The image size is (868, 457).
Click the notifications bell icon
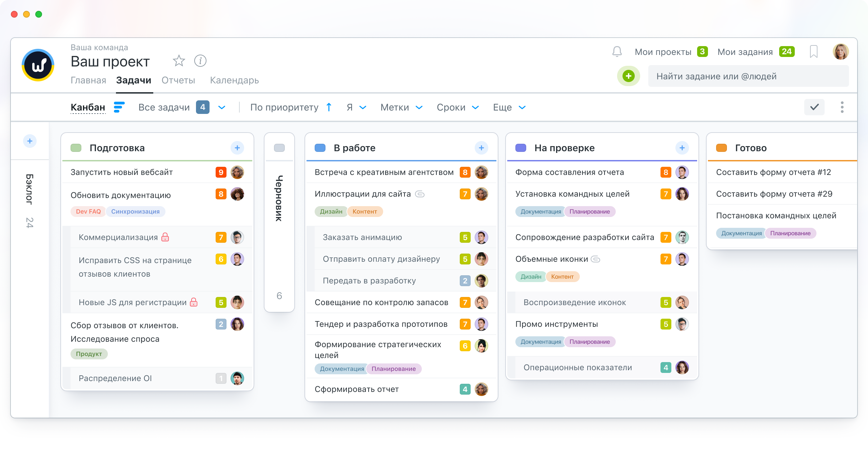pos(617,52)
